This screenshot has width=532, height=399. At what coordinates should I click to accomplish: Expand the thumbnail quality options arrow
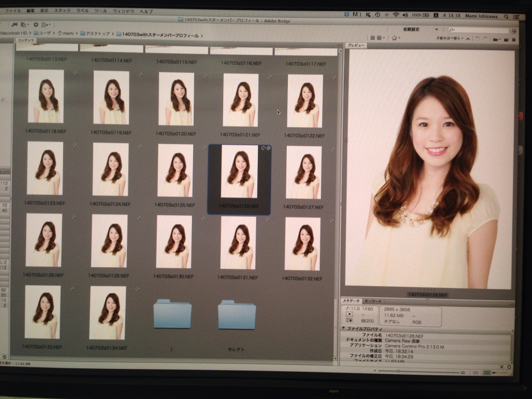click(x=384, y=38)
